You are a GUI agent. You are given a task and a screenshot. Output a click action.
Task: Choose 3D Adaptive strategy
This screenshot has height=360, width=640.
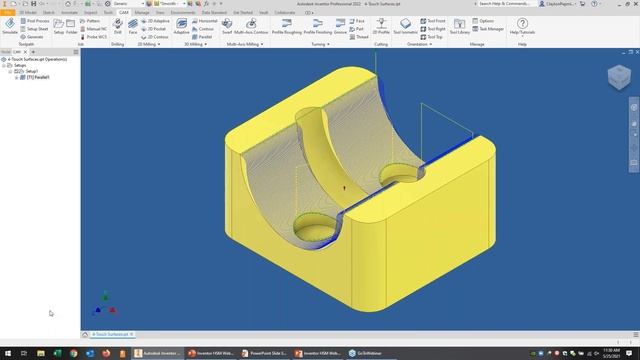[x=181, y=27]
